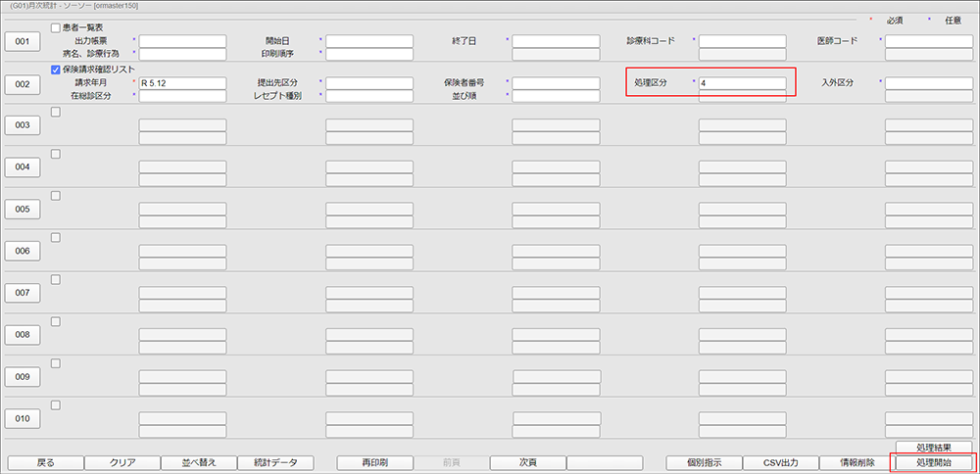Viewport: 980px width, 474px height.
Task: Open 処理結果 results
Action: click(933, 448)
